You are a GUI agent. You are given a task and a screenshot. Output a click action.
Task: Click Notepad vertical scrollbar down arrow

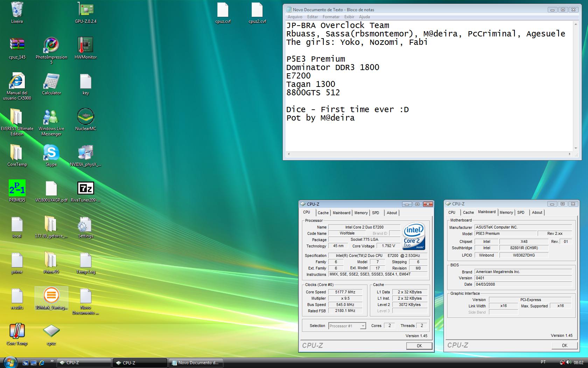pyautogui.click(x=575, y=148)
